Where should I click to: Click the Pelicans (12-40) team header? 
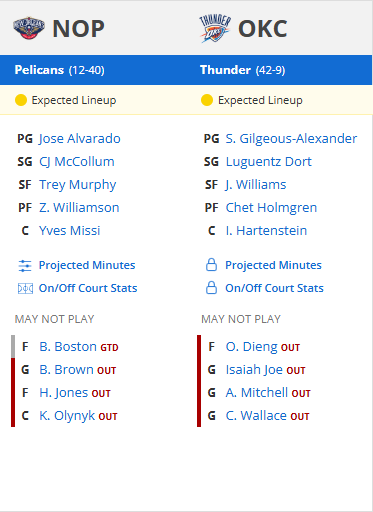click(x=59, y=70)
